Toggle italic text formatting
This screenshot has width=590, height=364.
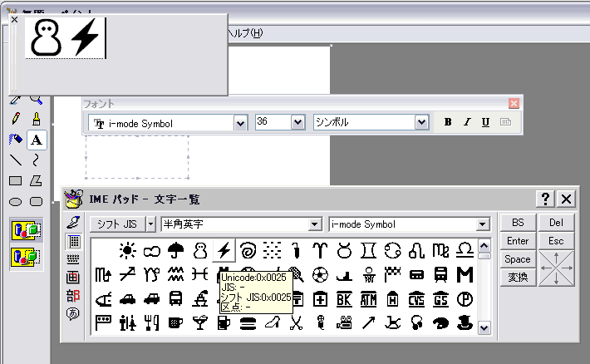point(466,122)
